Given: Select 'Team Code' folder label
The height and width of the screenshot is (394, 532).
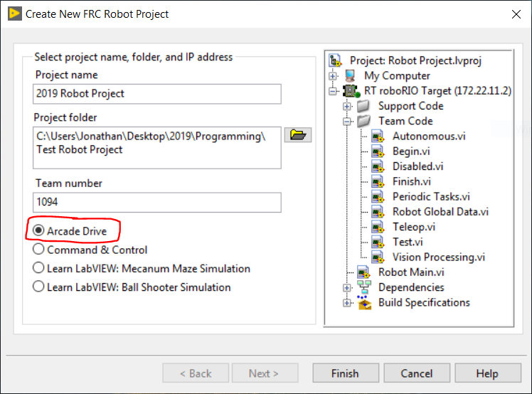Looking at the screenshot, I should point(406,121).
